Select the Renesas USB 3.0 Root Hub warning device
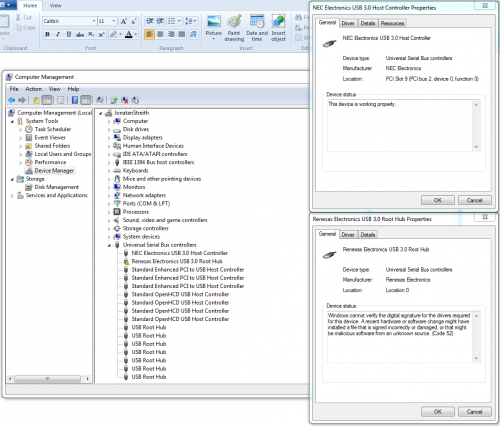500x426 pixels. click(177, 261)
